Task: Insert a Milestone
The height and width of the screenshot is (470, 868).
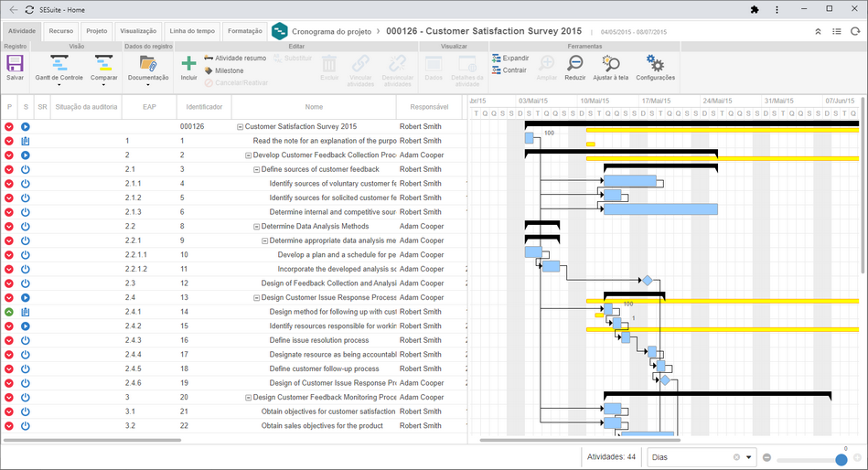Action: [x=224, y=70]
